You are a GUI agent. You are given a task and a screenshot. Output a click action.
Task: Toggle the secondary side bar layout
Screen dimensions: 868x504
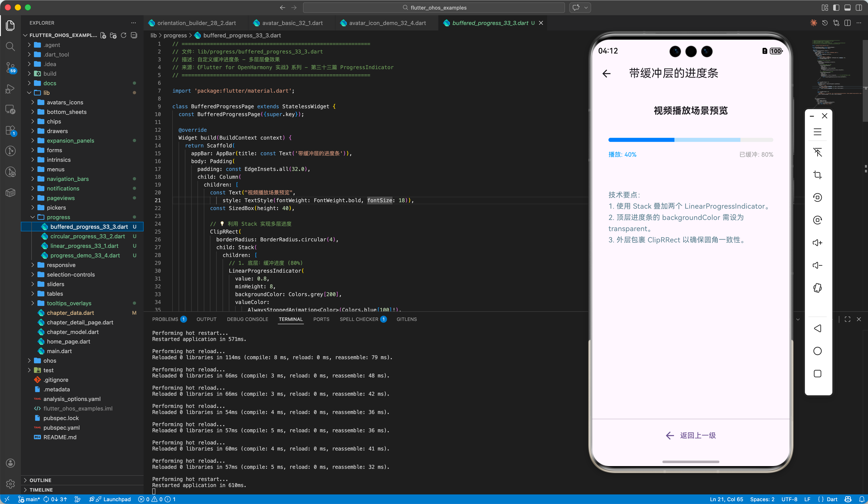pyautogui.click(x=859, y=8)
